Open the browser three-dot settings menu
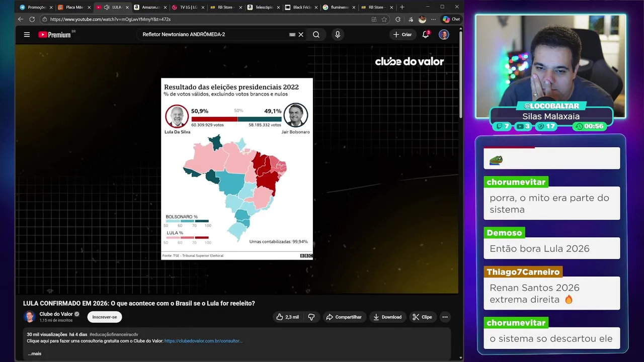The height and width of the screenshot is (362, 644). [433, 19]
